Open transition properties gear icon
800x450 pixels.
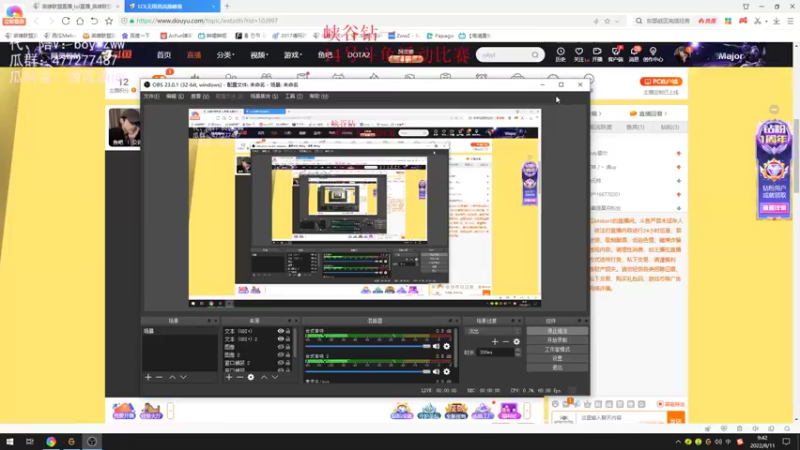516,341
